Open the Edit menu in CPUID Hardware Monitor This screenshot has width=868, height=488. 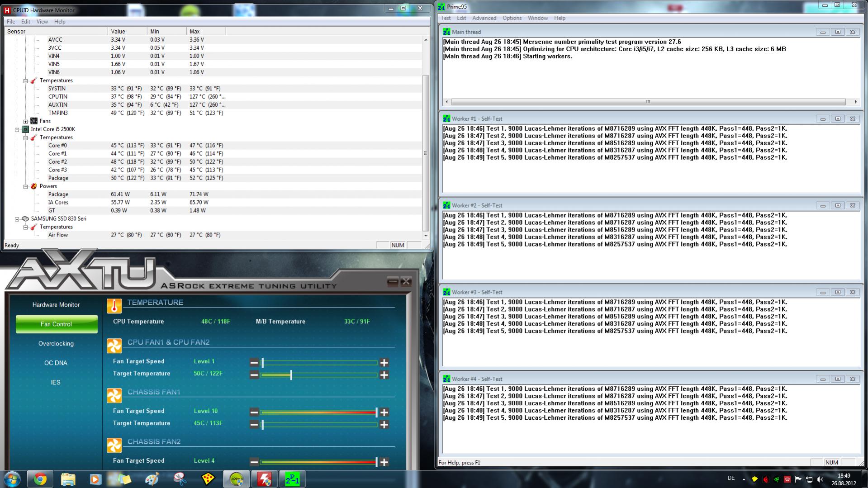[x=26, y=22]
